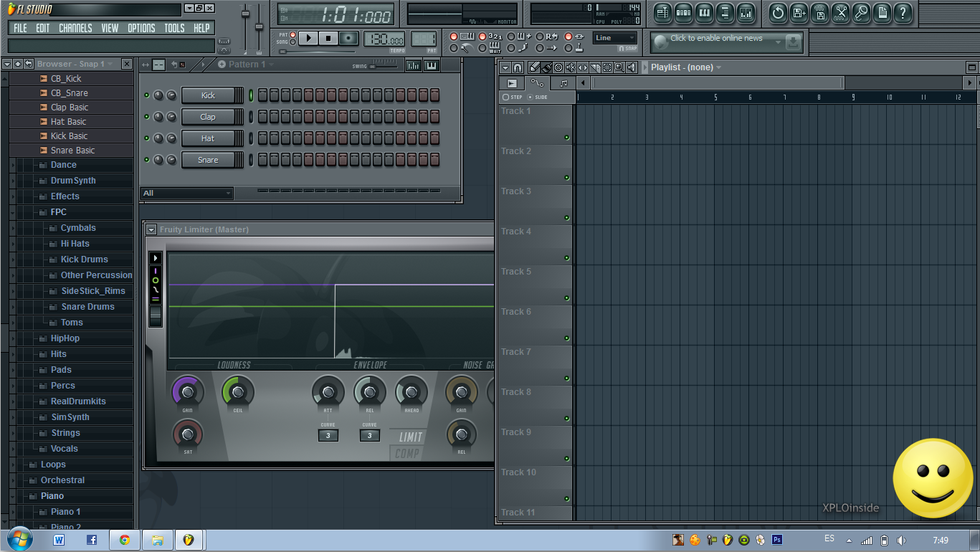The image size is (980, 552).
Task: Open the Line snap dropdown
Action: tap(614, 37)
